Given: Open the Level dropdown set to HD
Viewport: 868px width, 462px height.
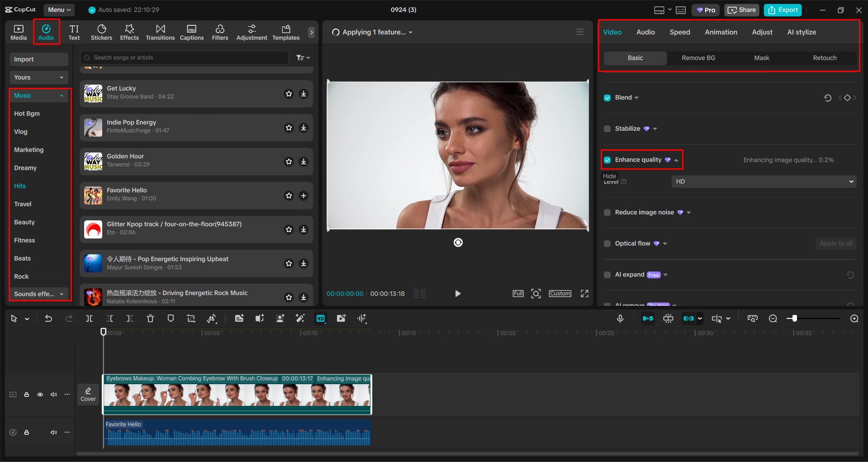Looking at the screenshot, I should (x=763, y=181).
